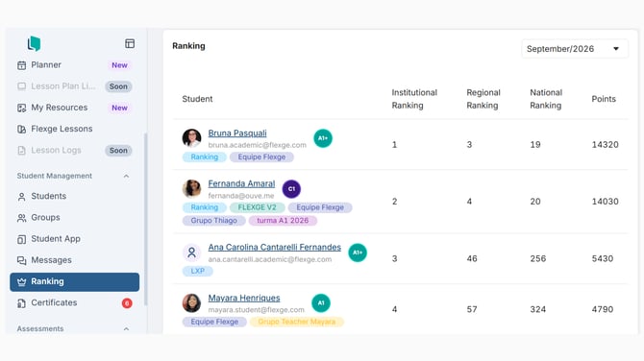Click the sidebar vertical scrollbar

[x=145, y=220]
